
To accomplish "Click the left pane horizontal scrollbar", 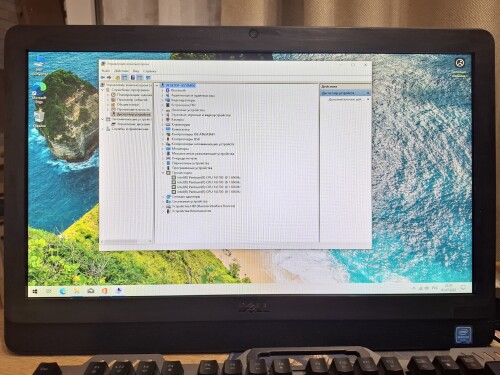I will pyautogui.click(x=127, y=241).
